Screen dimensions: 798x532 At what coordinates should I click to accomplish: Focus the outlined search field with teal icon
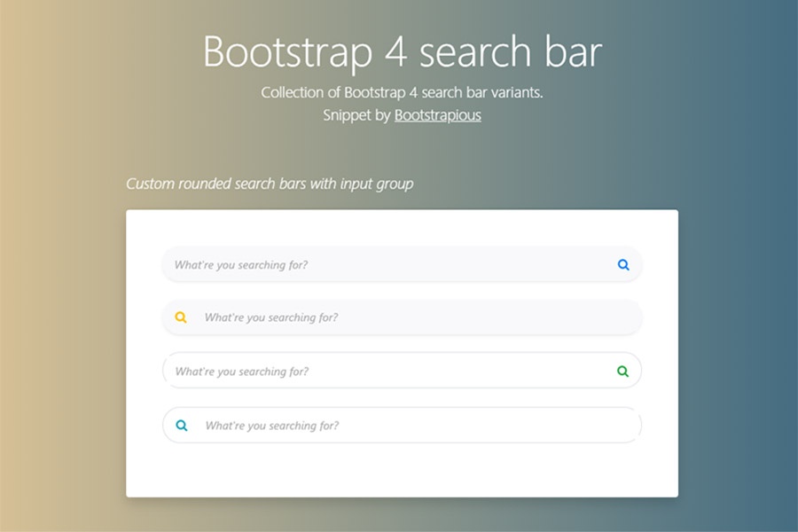pos(402,425)
